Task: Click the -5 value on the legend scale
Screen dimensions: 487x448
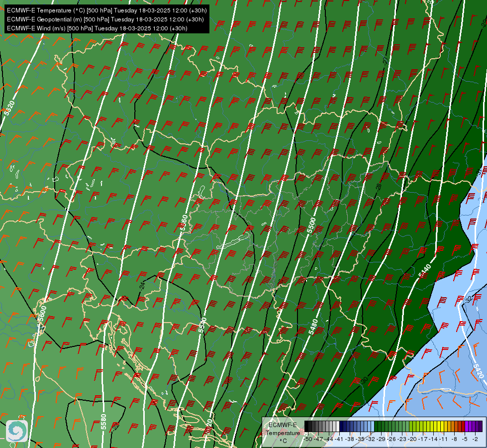Action: pyautogui.click(x=465, y=439)
